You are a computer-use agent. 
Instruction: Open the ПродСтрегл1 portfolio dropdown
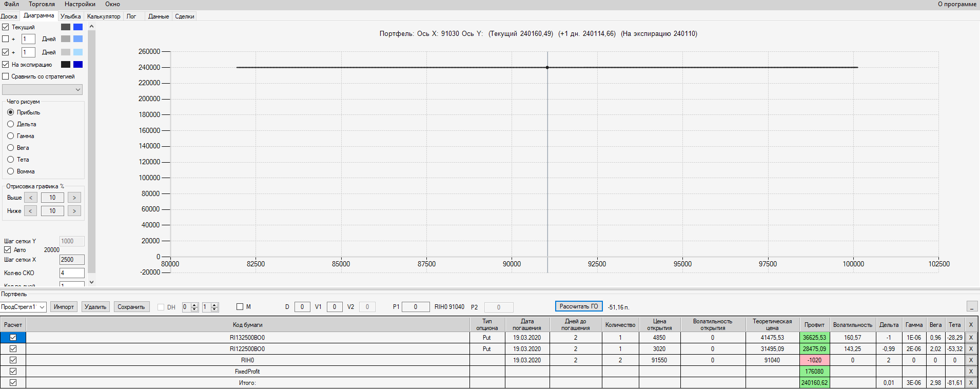click(x=24, y=307)
